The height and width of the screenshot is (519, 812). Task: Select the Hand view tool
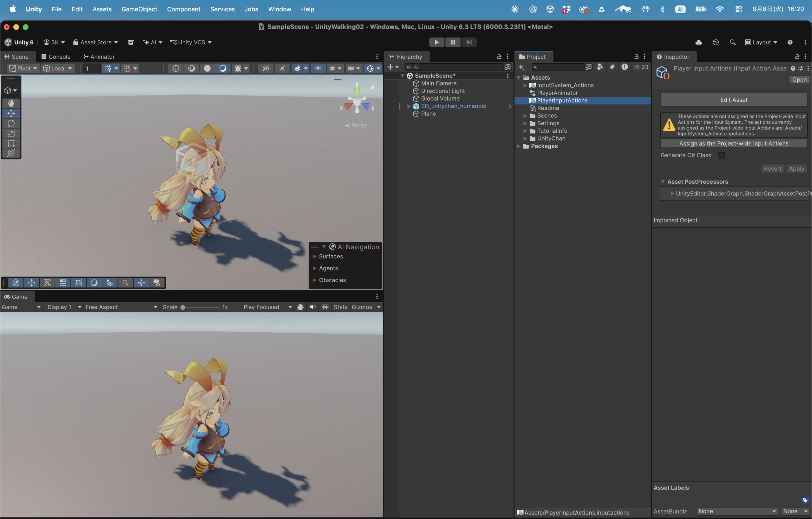(x=11, y=103)
